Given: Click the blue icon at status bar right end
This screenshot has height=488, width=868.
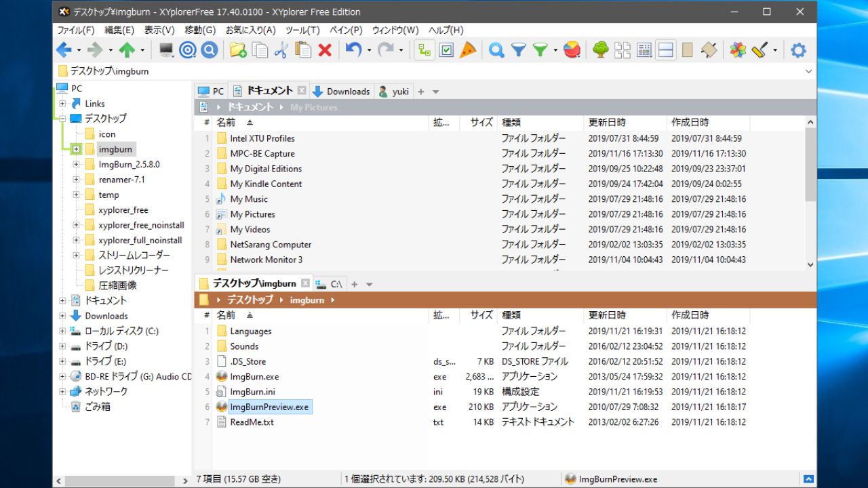Looking at the screenshot, I should pyautogui.click(x=808, y=479).
